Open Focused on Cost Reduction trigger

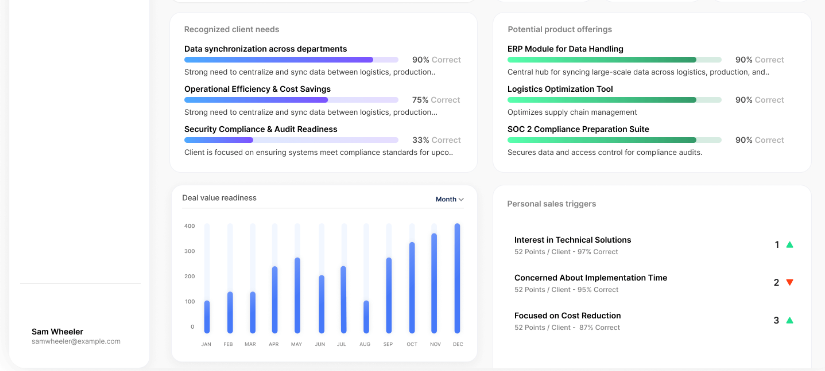pos(567,316)
